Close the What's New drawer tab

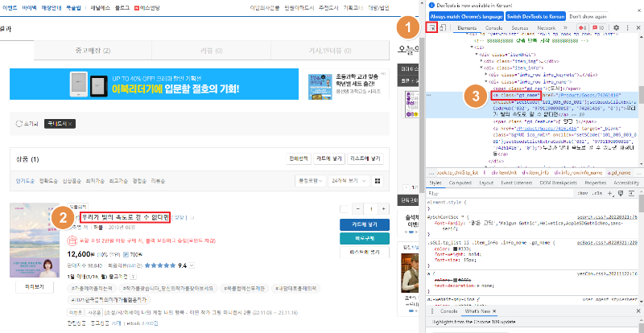click(x=494, y=311)
